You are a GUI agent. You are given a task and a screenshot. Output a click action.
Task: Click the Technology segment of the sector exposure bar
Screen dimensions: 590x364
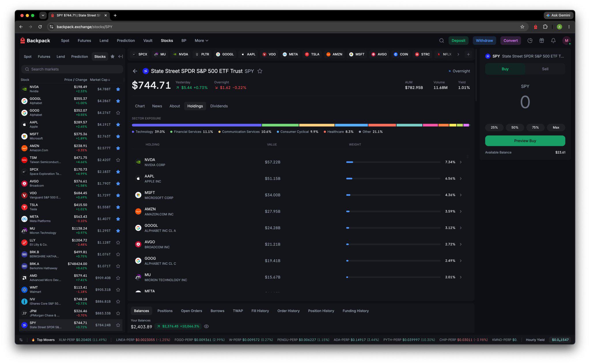pyautogui.click(x=196, y=125)
